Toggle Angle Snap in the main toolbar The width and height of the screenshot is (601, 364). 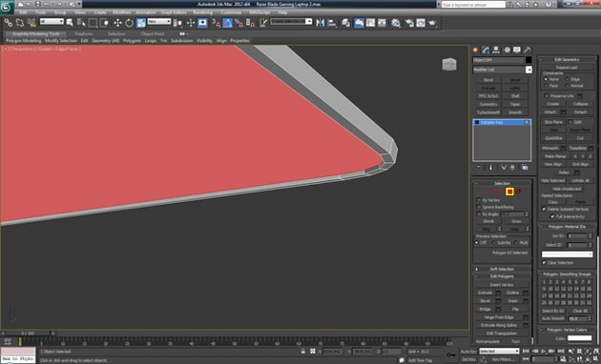click(228, 23)
